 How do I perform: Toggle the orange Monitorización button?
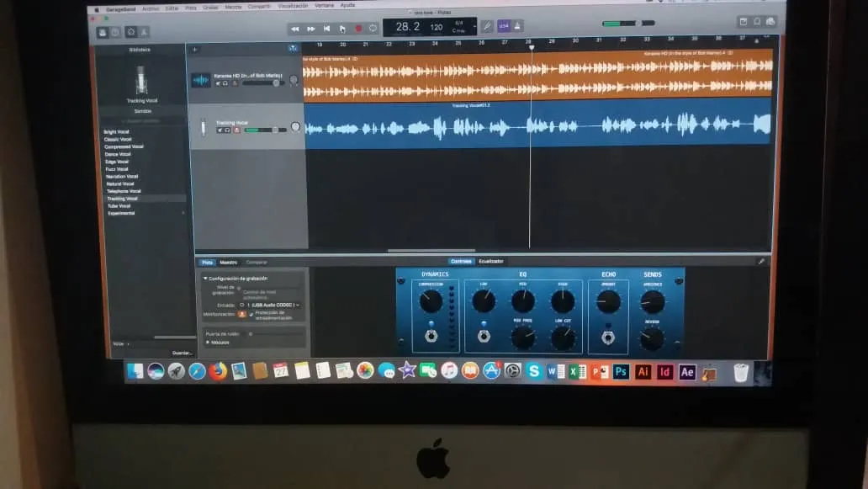[242, 314]
